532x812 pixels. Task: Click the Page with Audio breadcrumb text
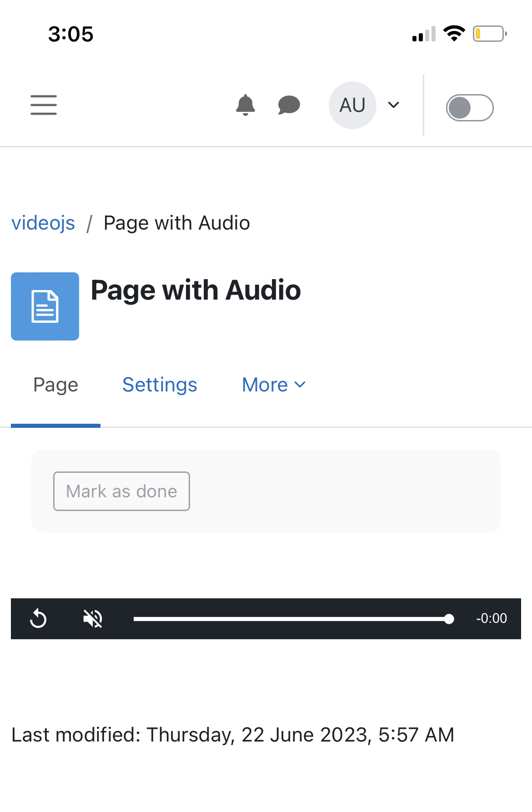click(x=177, y=223)
